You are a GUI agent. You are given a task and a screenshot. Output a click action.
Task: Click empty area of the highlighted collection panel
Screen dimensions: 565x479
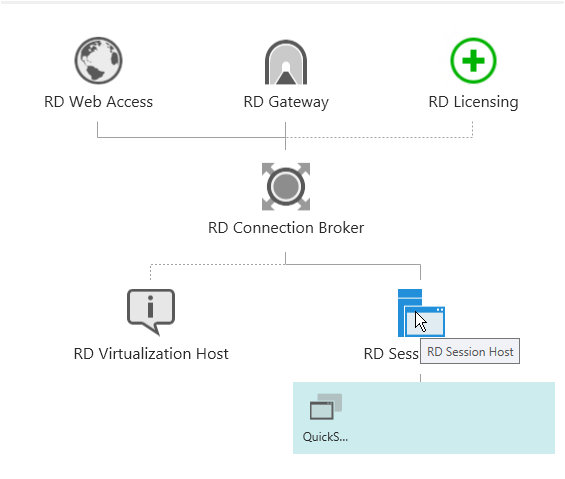click(x=450, y=418)
